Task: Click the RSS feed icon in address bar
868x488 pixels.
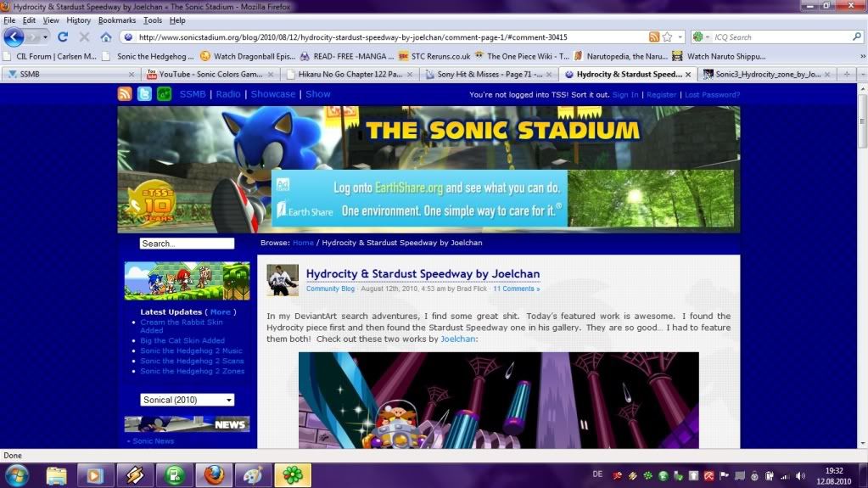Action: (654, 37)
